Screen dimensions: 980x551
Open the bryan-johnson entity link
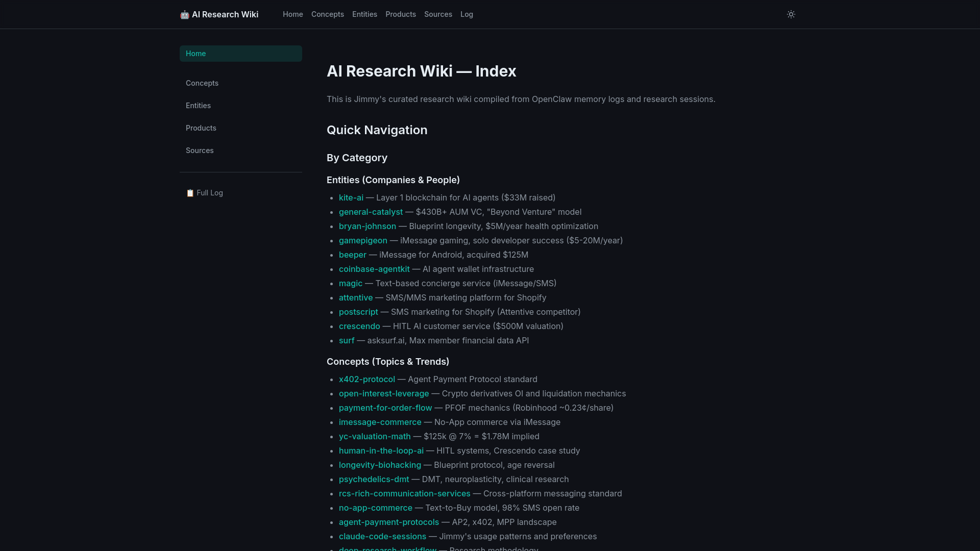(367, 226)
